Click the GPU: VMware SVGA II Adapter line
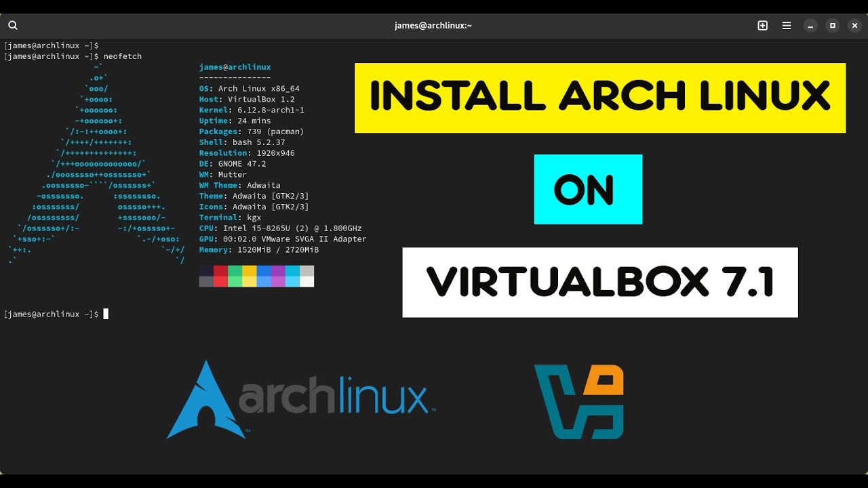Viewport: 868px width, 488px height. (283, 239)
